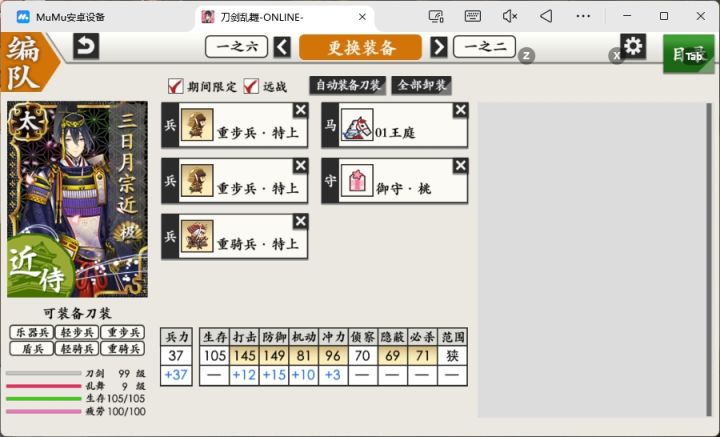Click the 编队 formation banner
The height and width of the screenshot is (437, 720).
click(28, 62)
